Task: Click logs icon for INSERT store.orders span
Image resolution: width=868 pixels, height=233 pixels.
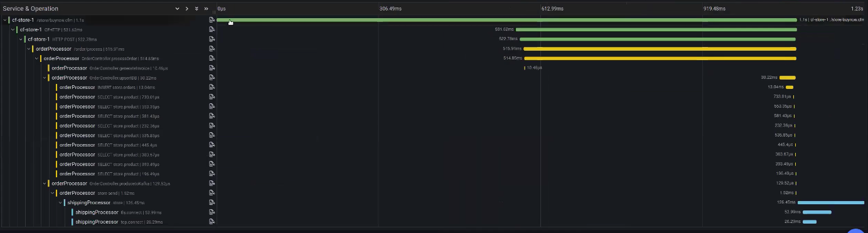Action: tap(212, 87)
